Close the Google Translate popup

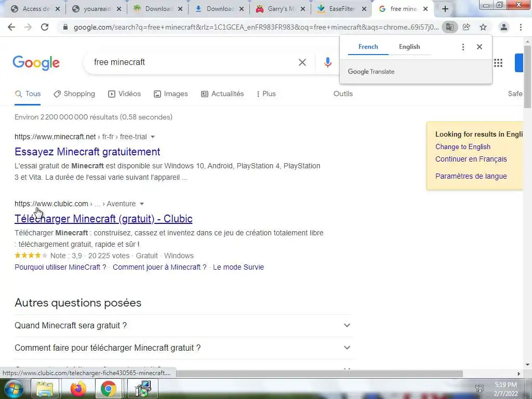[x=480, y=47]
